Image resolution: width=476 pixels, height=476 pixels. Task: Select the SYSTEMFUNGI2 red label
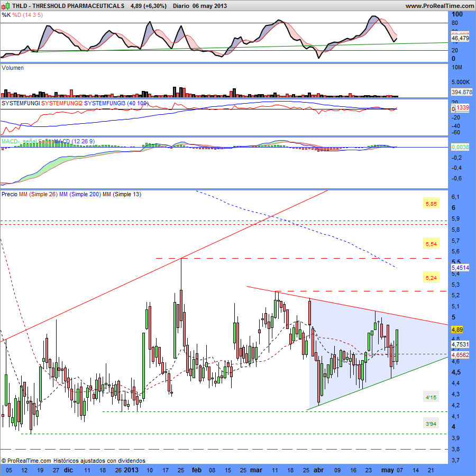pos(62,103)
